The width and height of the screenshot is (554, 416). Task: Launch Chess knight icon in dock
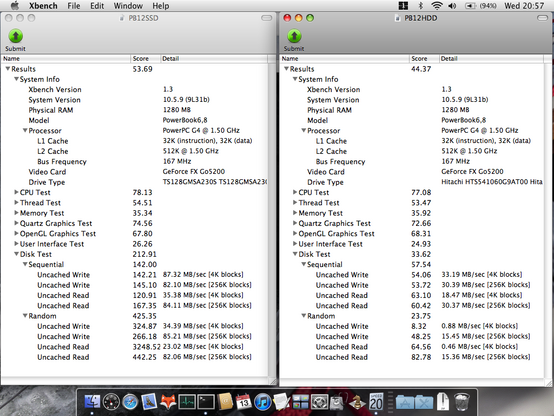pyautogui.click(x=357, y=402)
